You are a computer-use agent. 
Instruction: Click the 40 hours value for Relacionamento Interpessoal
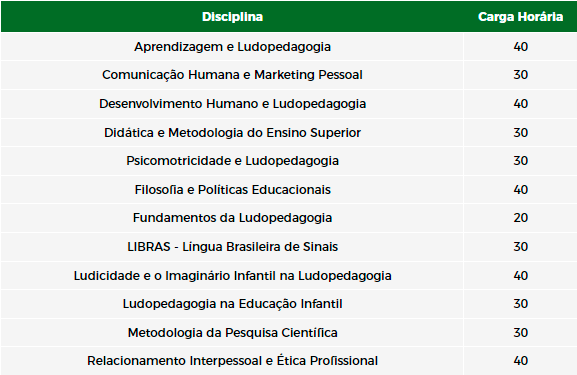[x=520, y=361]
